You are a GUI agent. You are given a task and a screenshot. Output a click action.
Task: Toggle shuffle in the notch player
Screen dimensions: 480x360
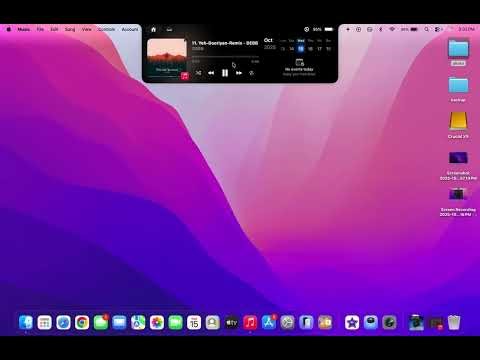(198, 73)
